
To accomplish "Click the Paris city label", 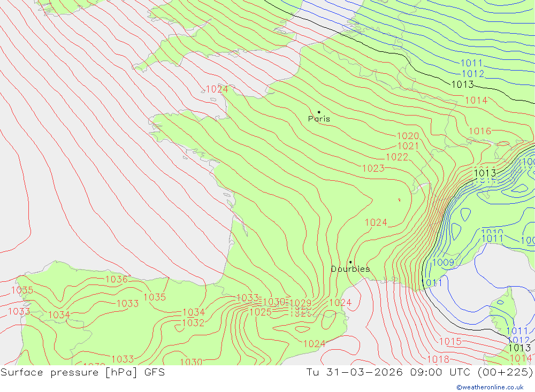I will [x=319, y=119].
